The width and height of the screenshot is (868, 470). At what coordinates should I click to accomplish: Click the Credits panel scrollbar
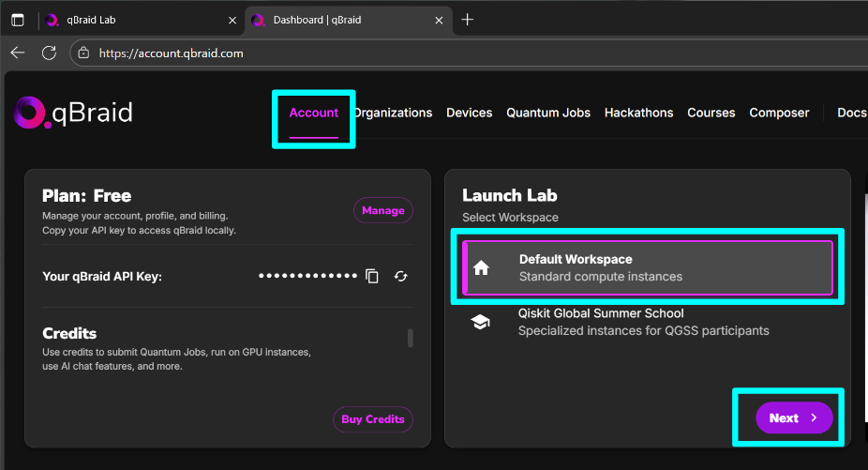[x=411, y=338]
